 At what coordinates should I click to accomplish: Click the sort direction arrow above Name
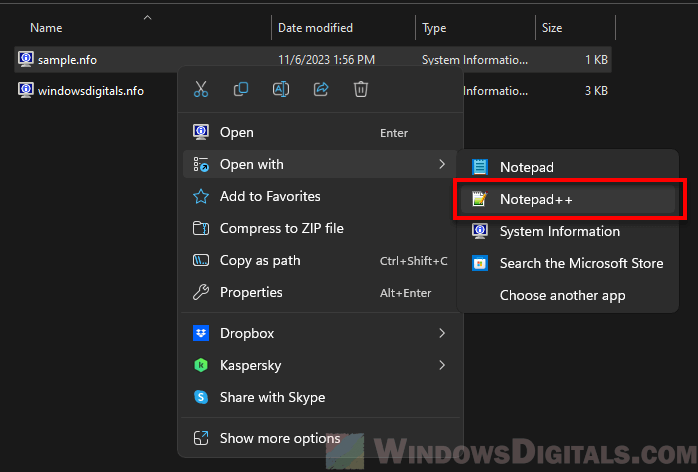pos(147,18)
